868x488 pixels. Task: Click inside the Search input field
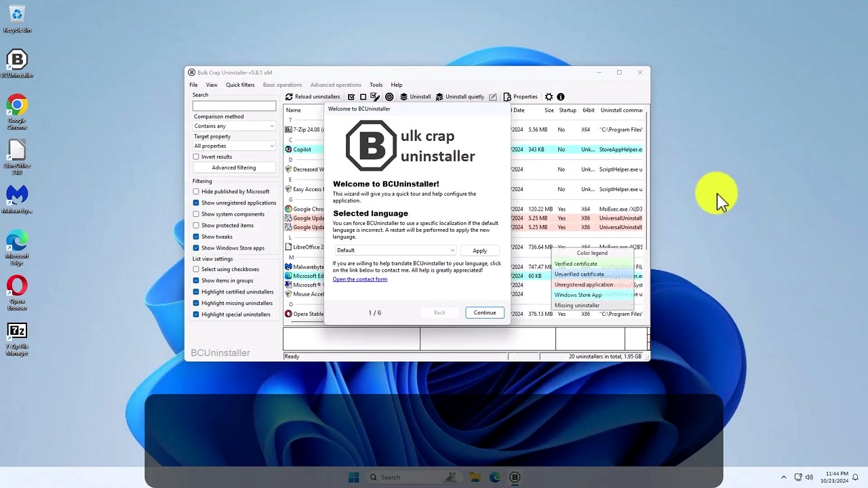[233, 106]
